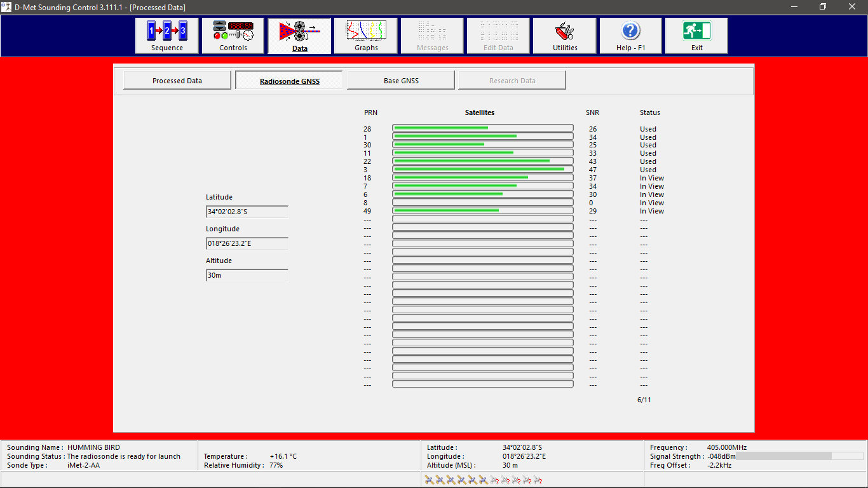This screenshot has width=868, height=488.
Task: Click the Messages toolbar icon
Action: [432, 36]
